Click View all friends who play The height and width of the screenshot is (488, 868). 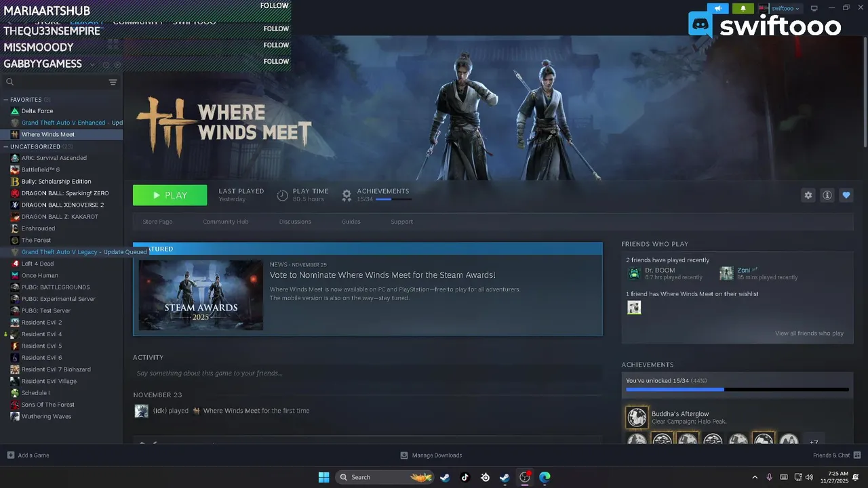point(809,333)
